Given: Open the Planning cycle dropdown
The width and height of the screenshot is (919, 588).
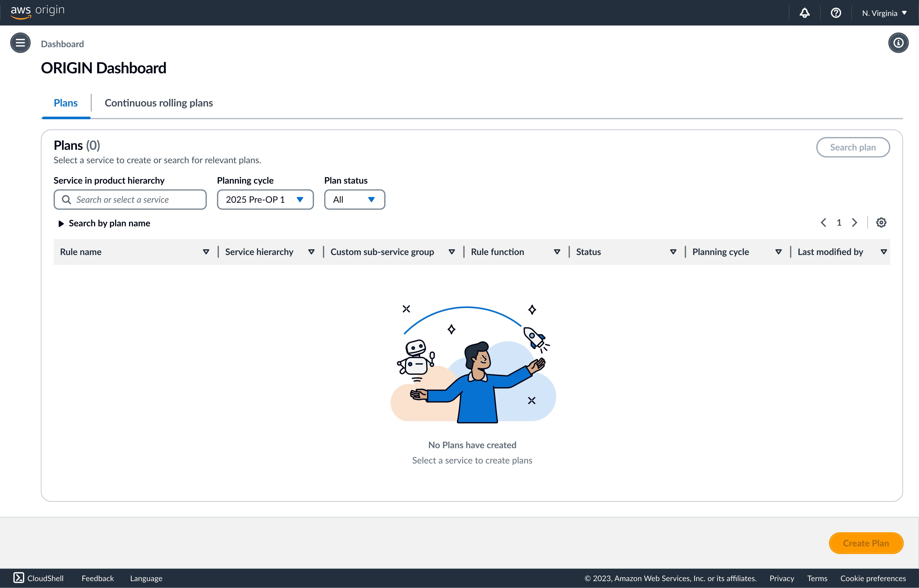Looking at the screenshot, I should [x=265, y=200].
